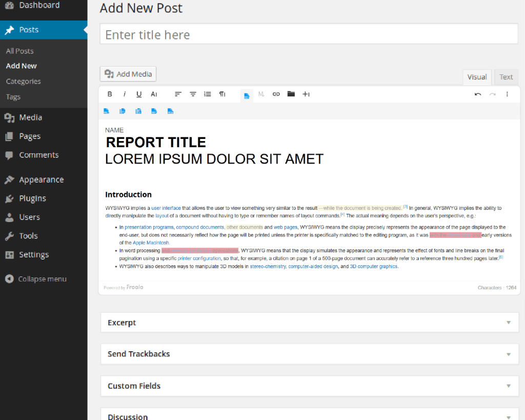
Task: Select the Visual editor tab
Action: click(477, 76)
